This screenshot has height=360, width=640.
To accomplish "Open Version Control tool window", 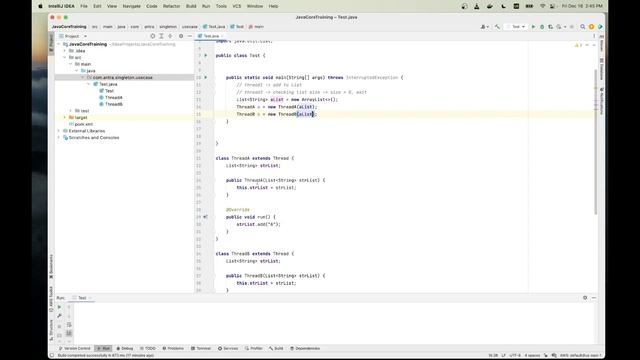I will pyautogui.click(x=75, y=349).
